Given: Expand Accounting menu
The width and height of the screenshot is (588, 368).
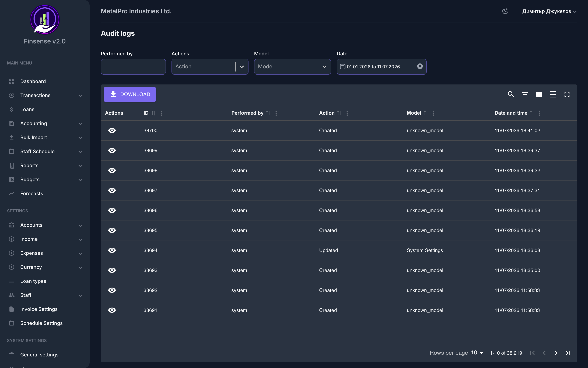Looking at the screenshot, I should click(x=45, y=123).
